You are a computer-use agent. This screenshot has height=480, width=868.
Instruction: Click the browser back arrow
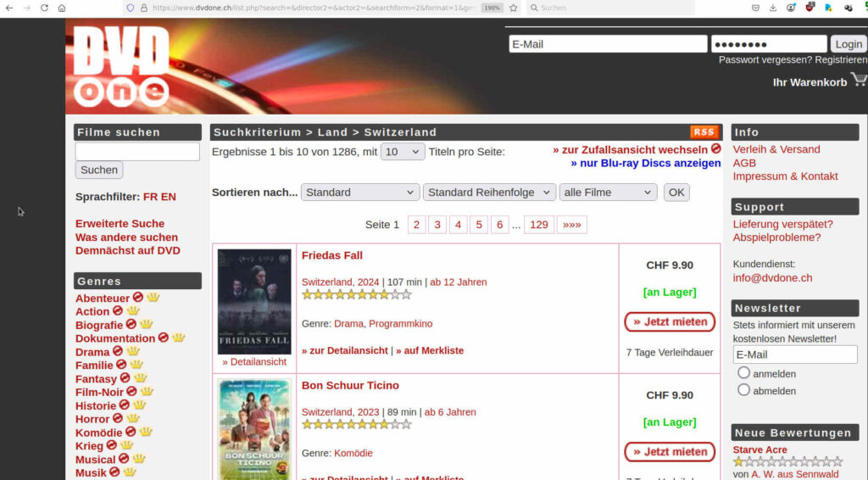(8, 8)
